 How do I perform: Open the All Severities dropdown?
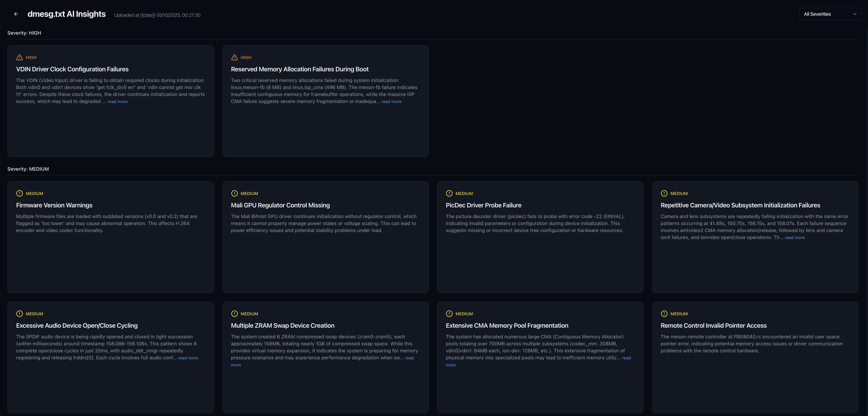tap(830, 14)
